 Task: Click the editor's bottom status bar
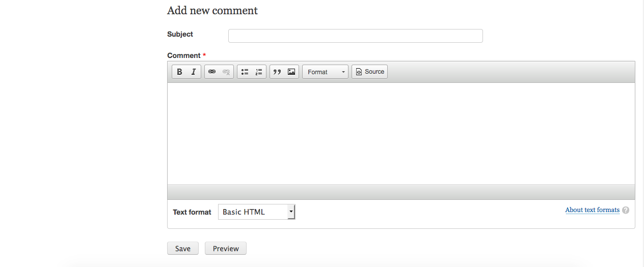click(x=401, y=192)
